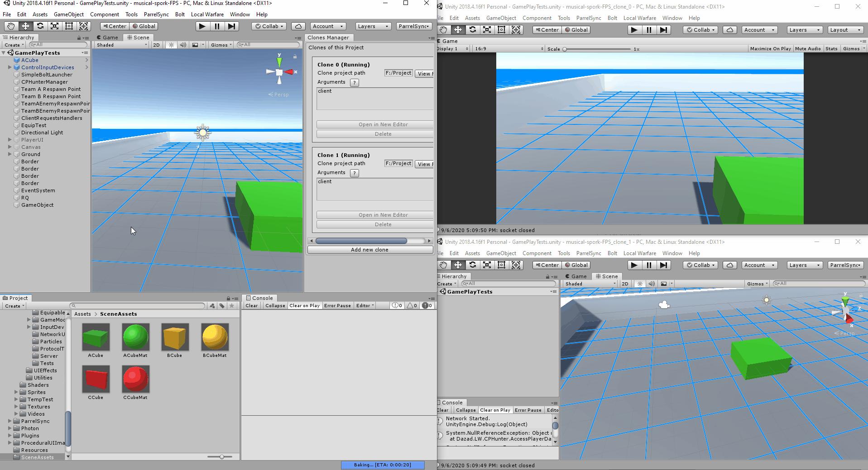
Task: Open the ParrelSync menu in the menu bar
Action: point(156,14)
